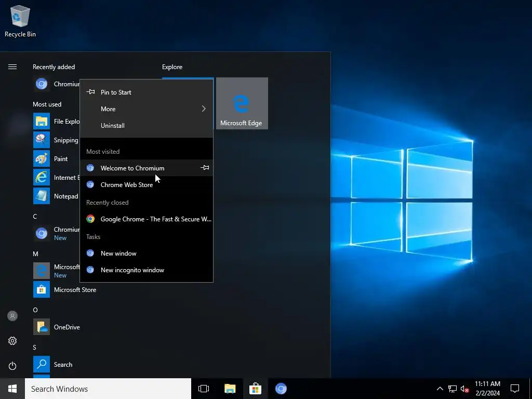Open Chromium on the taskbar
The width and height of the screenshot is (532, 399).
click(x=281, y=389)
